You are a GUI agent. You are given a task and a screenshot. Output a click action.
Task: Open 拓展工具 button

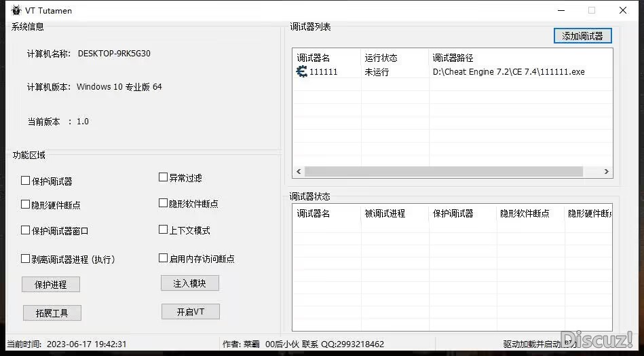(x=52, y=313)
